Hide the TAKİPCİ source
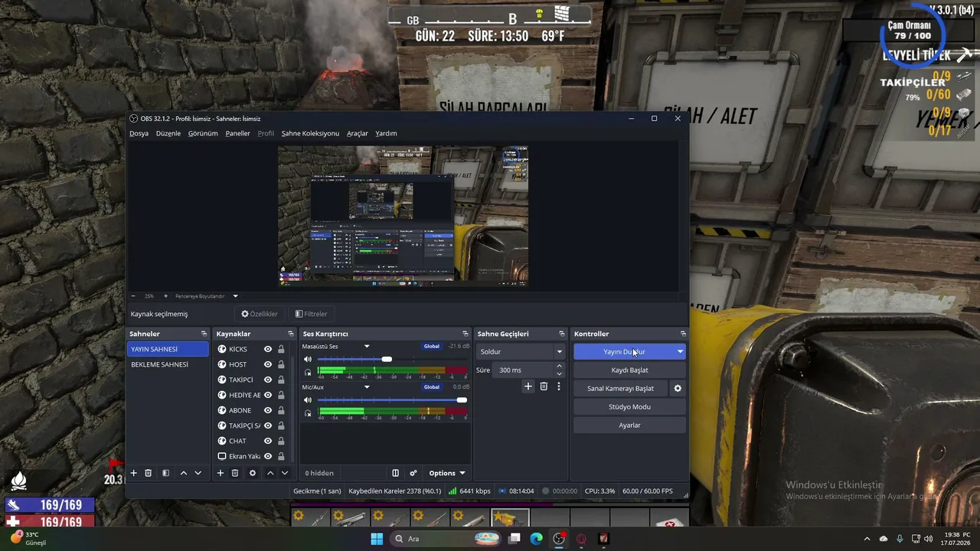Screen dimensions: 980x551 pyautogui.click(x=268, y=380)
